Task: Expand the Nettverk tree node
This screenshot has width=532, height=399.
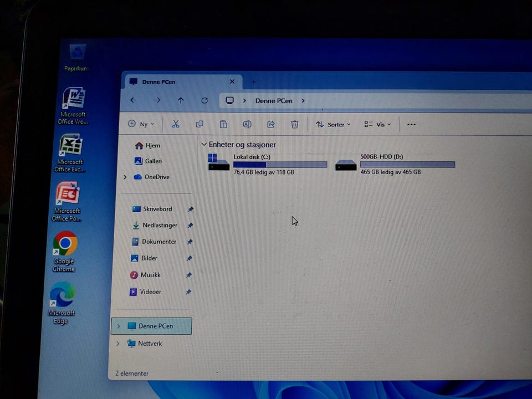Action: (117, 344)
